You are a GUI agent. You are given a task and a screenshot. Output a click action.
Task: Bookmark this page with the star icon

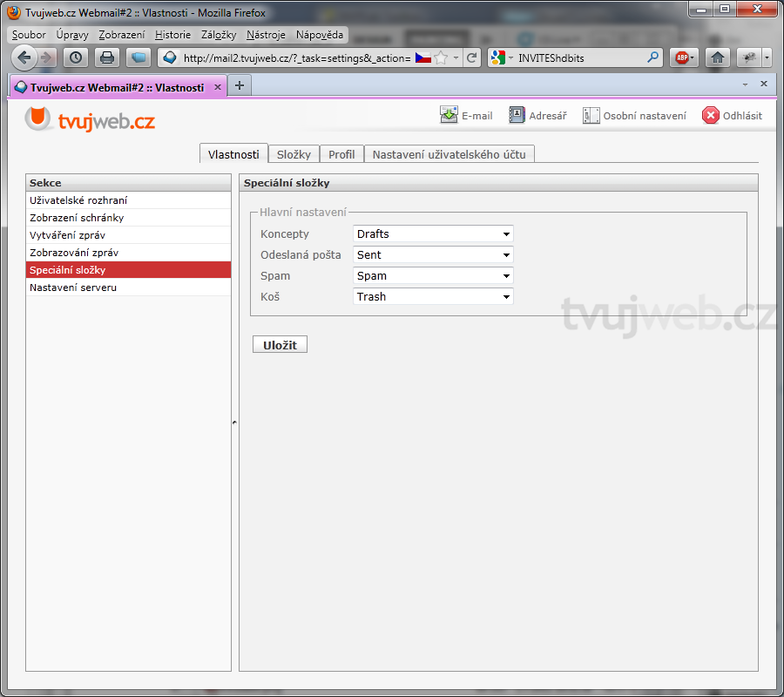(x=441, y=58)
